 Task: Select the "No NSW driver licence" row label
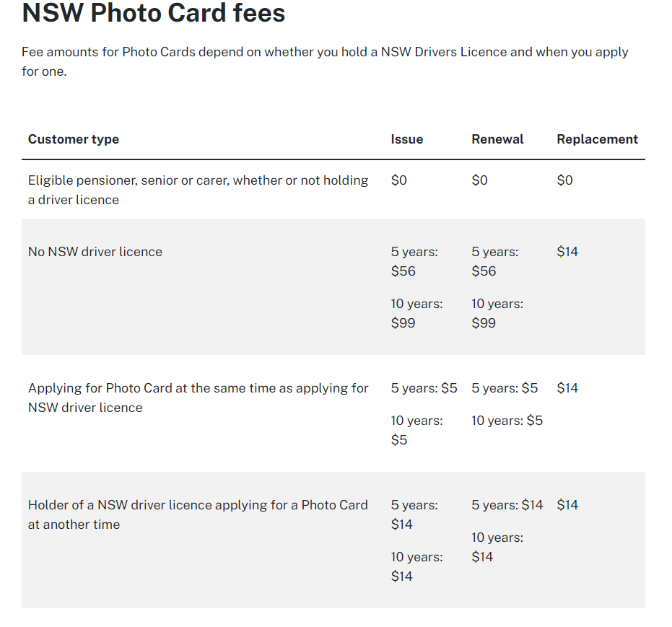click(x=95, y=252)
